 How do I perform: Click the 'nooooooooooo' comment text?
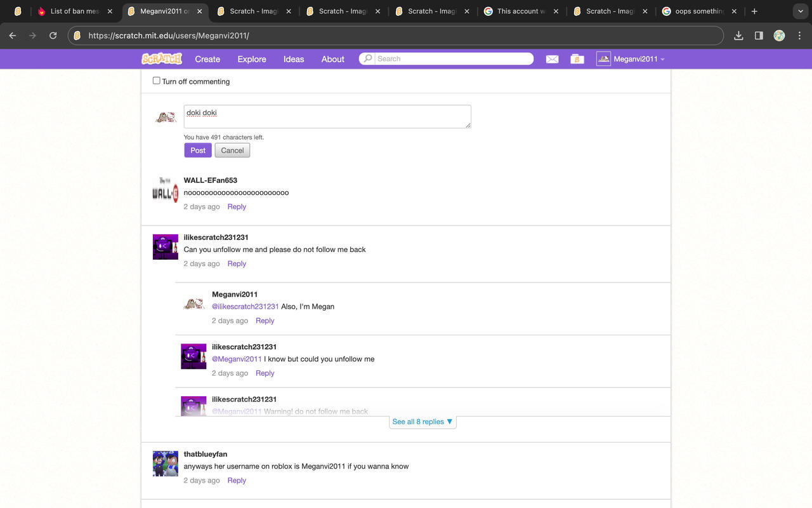tap(236, 192)
